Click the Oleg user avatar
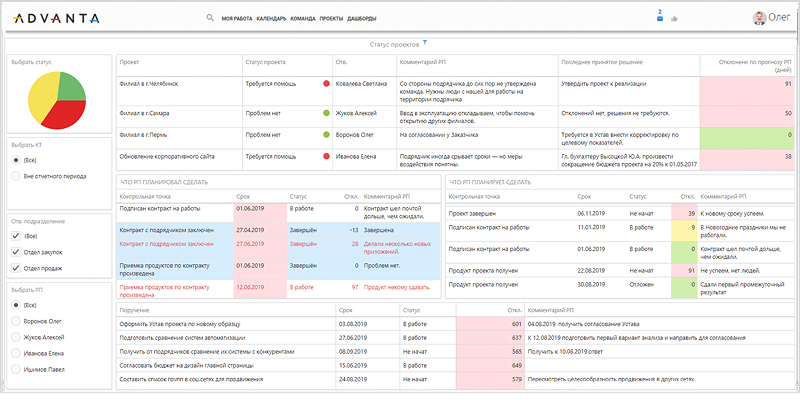800x400 pixels. point(760,17)
